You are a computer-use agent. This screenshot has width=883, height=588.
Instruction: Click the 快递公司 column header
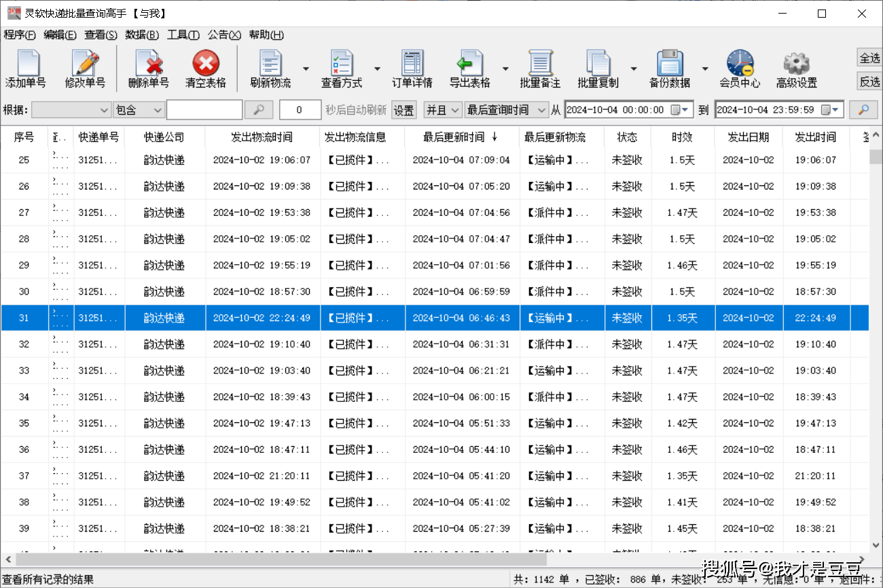tap(164, 137)
